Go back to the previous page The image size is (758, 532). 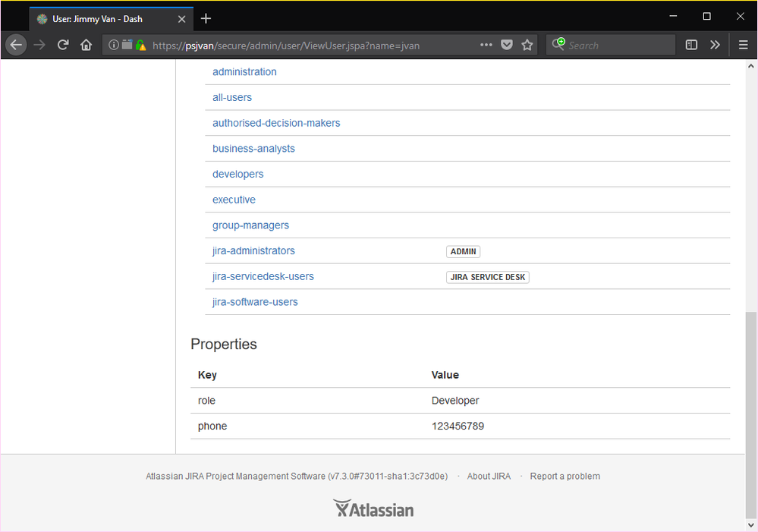pyautogui.click(x=16, y=45)
